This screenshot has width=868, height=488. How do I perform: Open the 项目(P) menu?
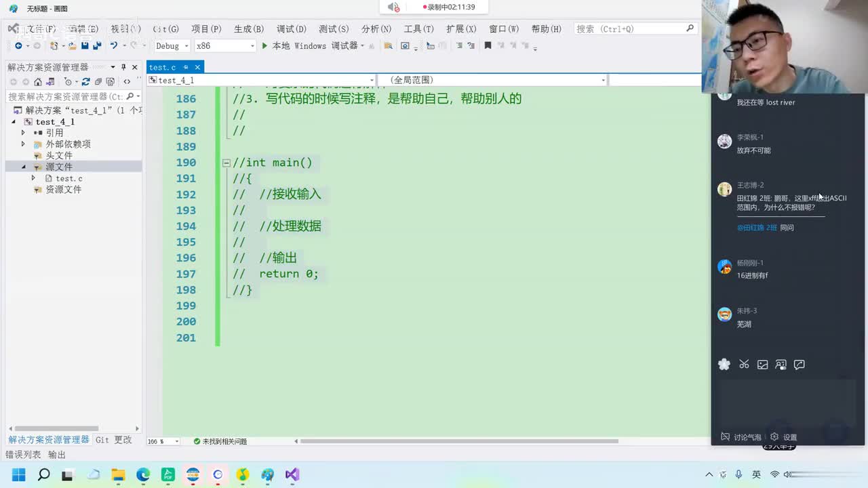206,29
